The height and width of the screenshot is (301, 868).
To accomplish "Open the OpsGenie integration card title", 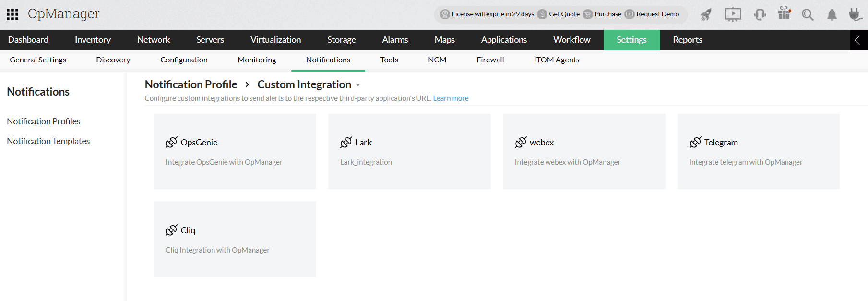I will pos(199,143).
